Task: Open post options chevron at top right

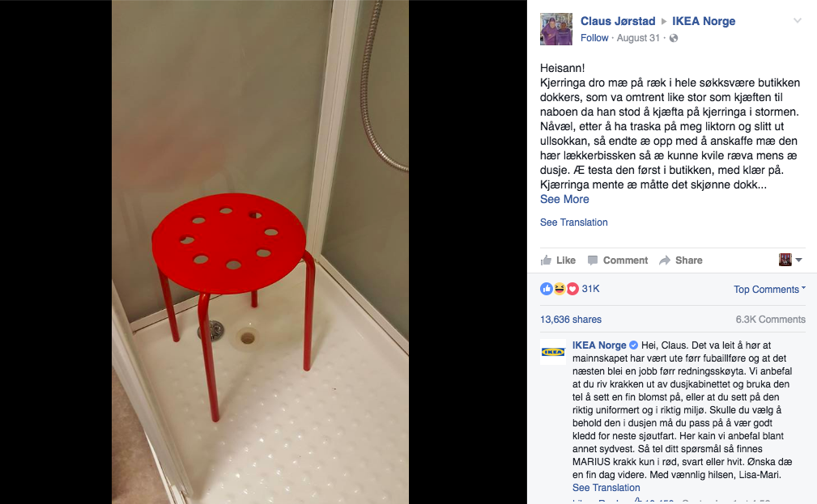Action: [x=798, y=21]
